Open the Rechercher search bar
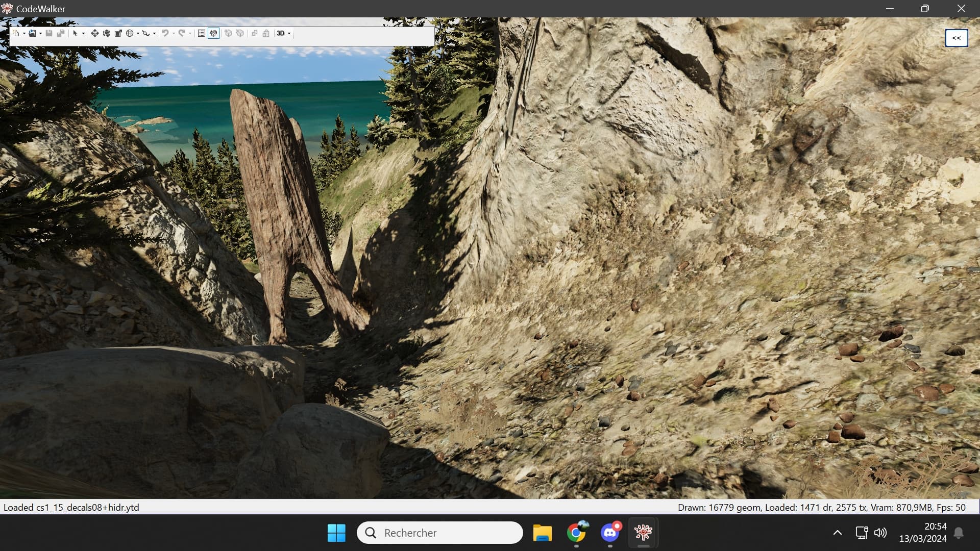Screen dimensions: 980x551 pos(439,532)
